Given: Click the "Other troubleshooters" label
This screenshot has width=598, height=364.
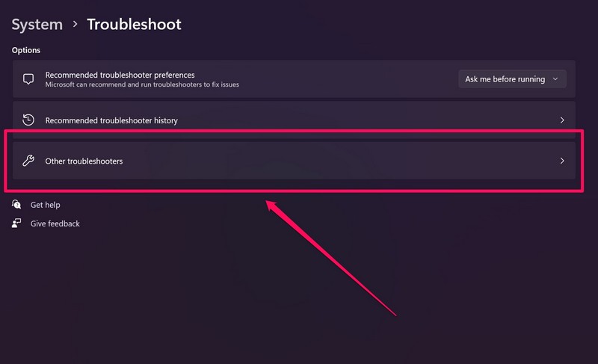Looking at the screenshot, I should pos(84,161).
